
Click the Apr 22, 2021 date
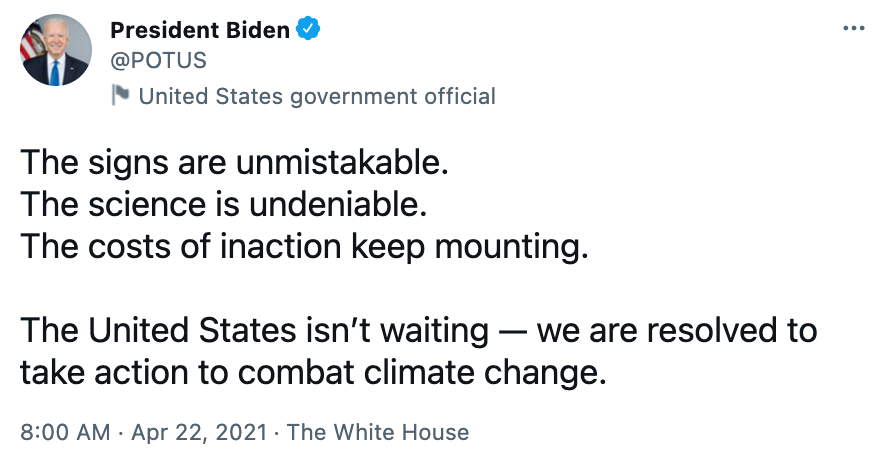[199, 432]
